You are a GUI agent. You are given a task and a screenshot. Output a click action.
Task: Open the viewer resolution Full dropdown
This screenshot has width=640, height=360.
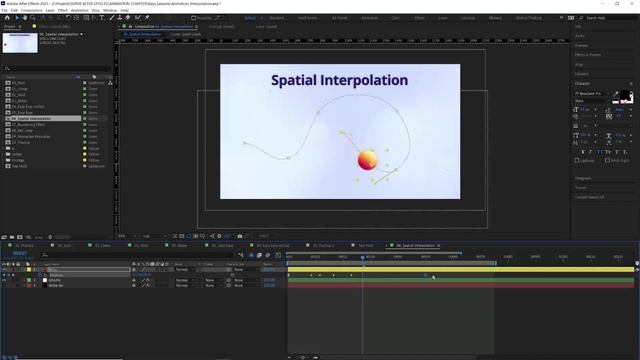click(154, 236)
